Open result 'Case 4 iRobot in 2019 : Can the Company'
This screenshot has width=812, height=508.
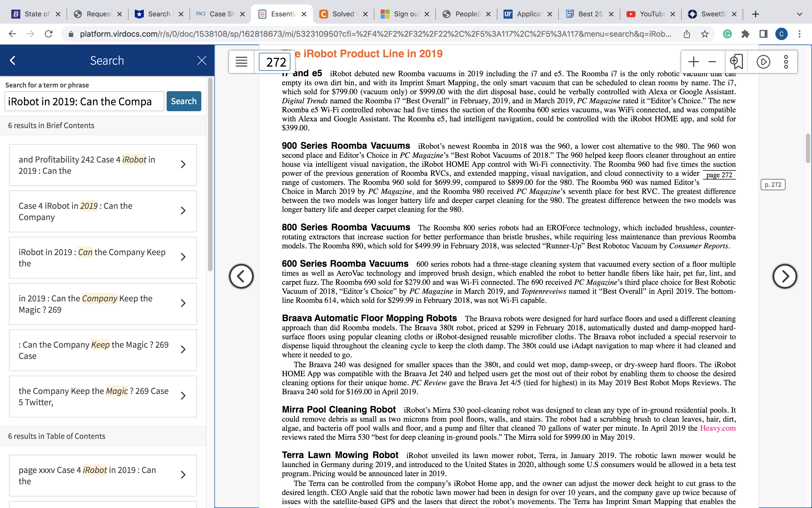pyautogui.click(x=103, y=211)
